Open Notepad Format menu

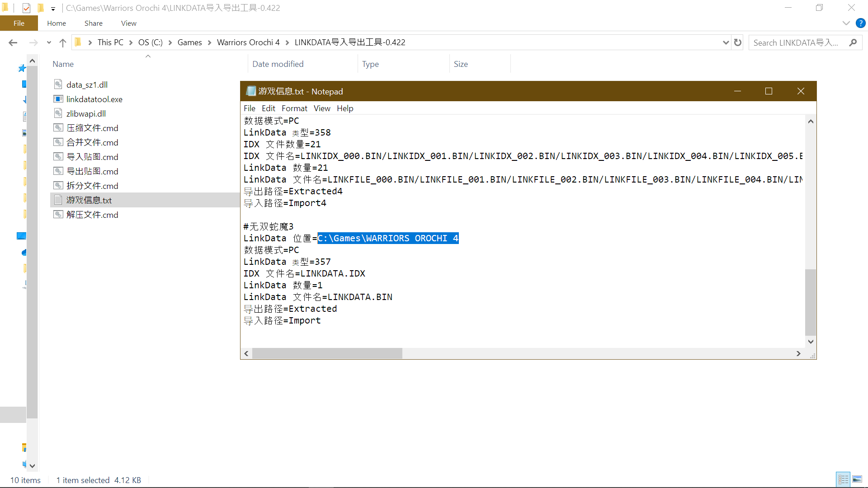[x=294, y=108]
